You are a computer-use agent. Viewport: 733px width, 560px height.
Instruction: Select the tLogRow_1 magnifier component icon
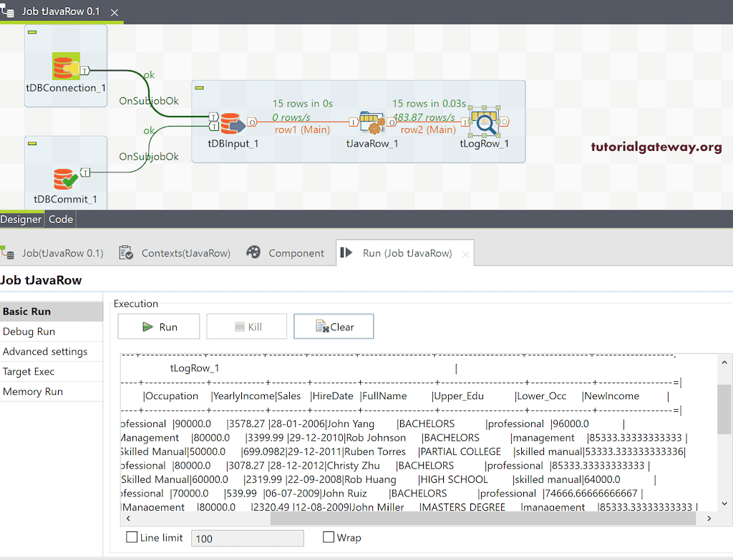tap(485, 122)
